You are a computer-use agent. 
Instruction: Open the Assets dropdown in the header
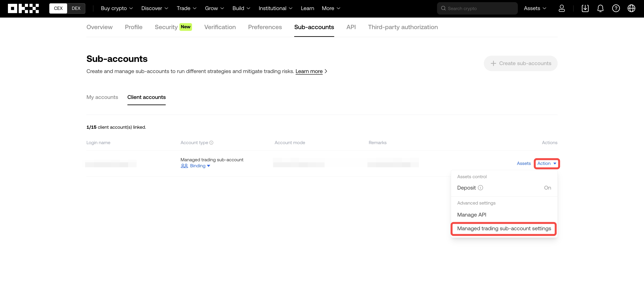click(535, 8)
